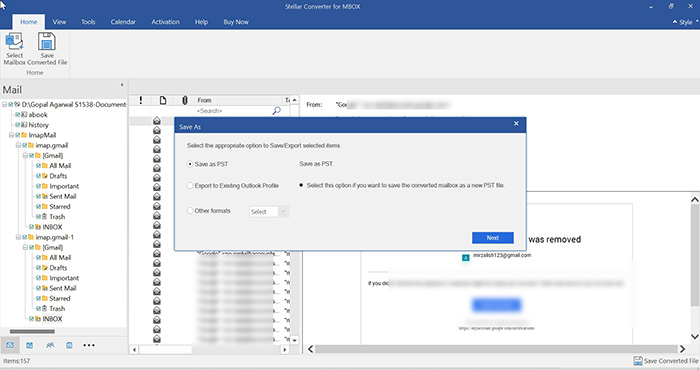Image resolution: width=700 pixels, height=370 pixels.
Task: Select the Other formats radio option
Action: [x=190, y=211]
